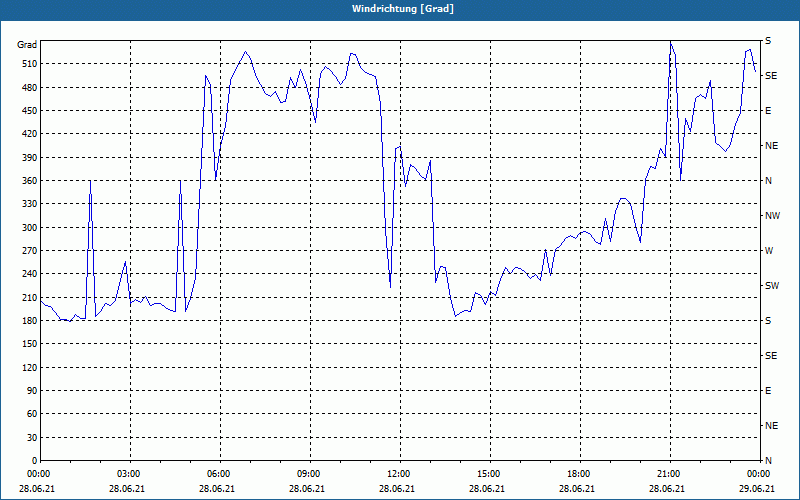Click the 270 y-axis value
The height and width of the screenshot is (500, 800).
point(30,251)
